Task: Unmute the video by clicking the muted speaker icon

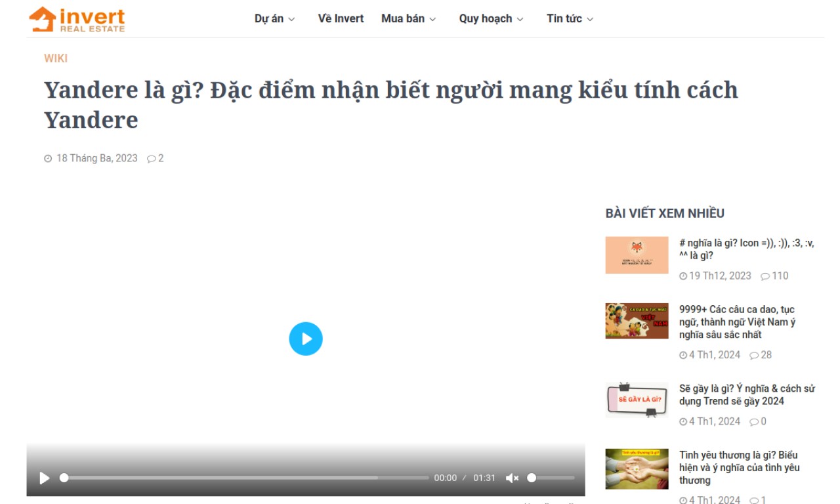Action: (x=512, y=478)
